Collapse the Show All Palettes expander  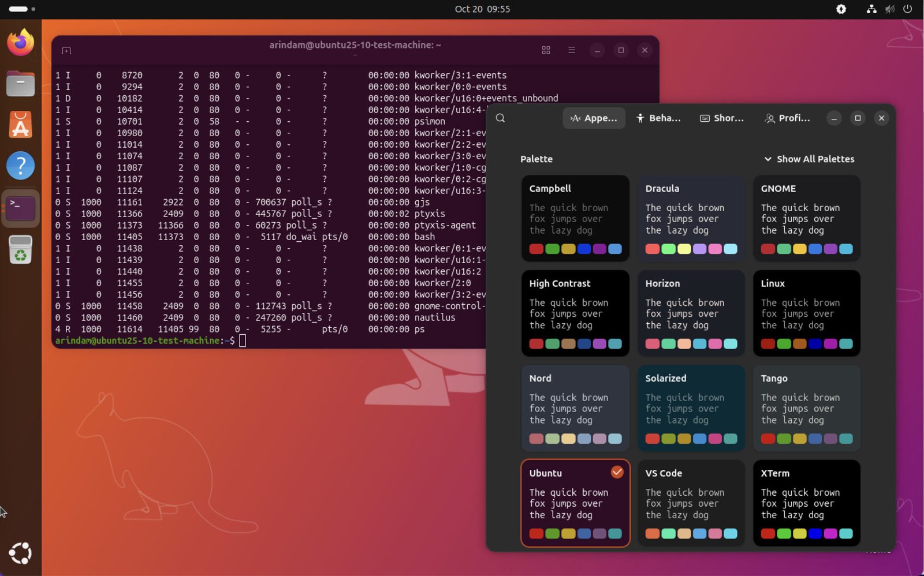809,159
